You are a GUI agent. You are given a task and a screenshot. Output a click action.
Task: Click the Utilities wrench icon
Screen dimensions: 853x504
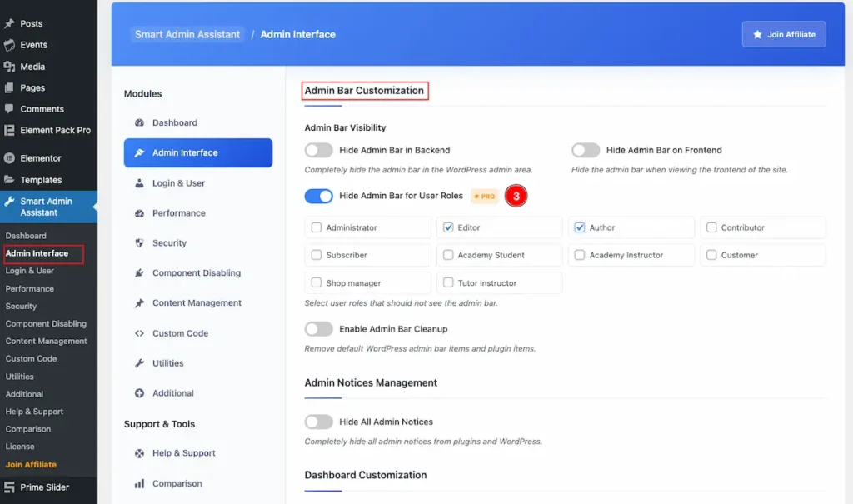[x=139, y=363]
